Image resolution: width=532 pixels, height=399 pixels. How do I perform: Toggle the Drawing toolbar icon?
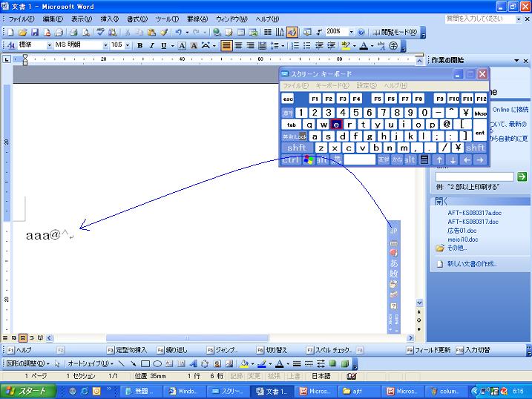(292, 32)
